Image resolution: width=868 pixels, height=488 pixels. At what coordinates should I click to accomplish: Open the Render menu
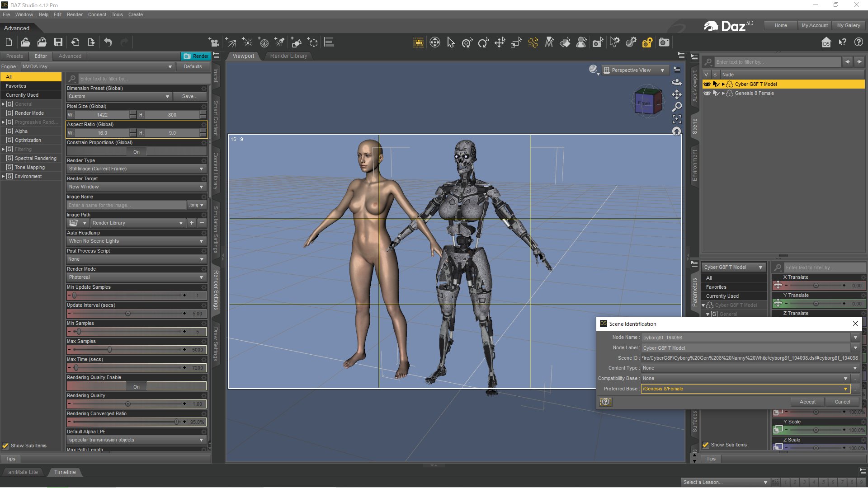[75, 14]
